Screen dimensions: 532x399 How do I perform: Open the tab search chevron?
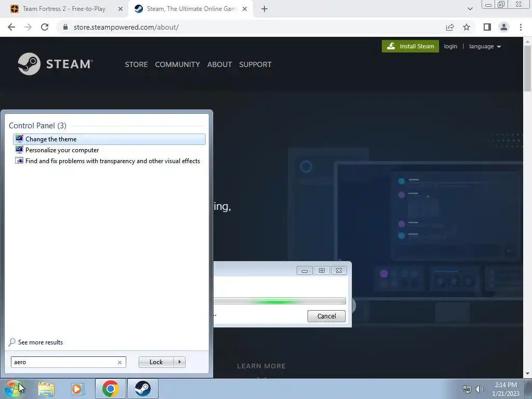pos(470,9)
